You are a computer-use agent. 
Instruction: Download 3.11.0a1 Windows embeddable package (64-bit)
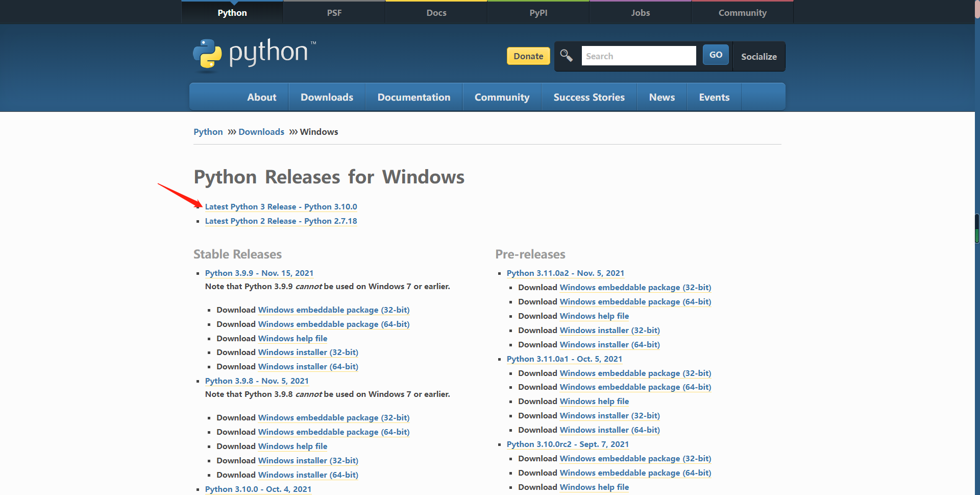[x=635, y=387]
